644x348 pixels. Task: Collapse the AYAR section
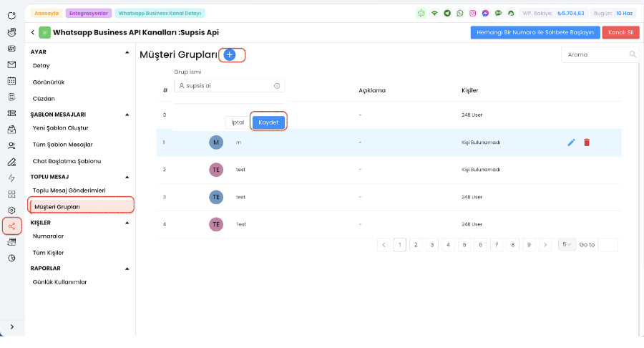(127, 52)
